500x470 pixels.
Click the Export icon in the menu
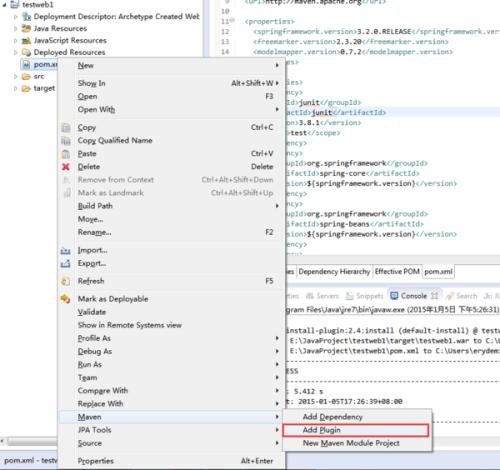66,263
